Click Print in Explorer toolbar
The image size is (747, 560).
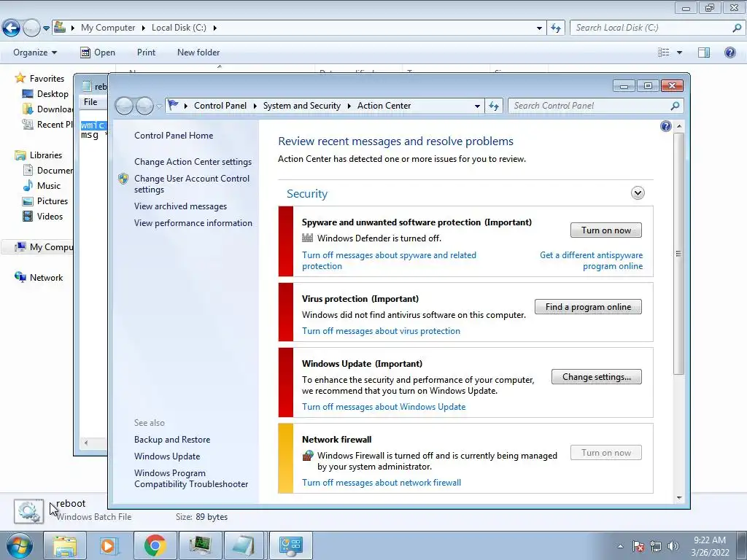[x=146, y=52]
